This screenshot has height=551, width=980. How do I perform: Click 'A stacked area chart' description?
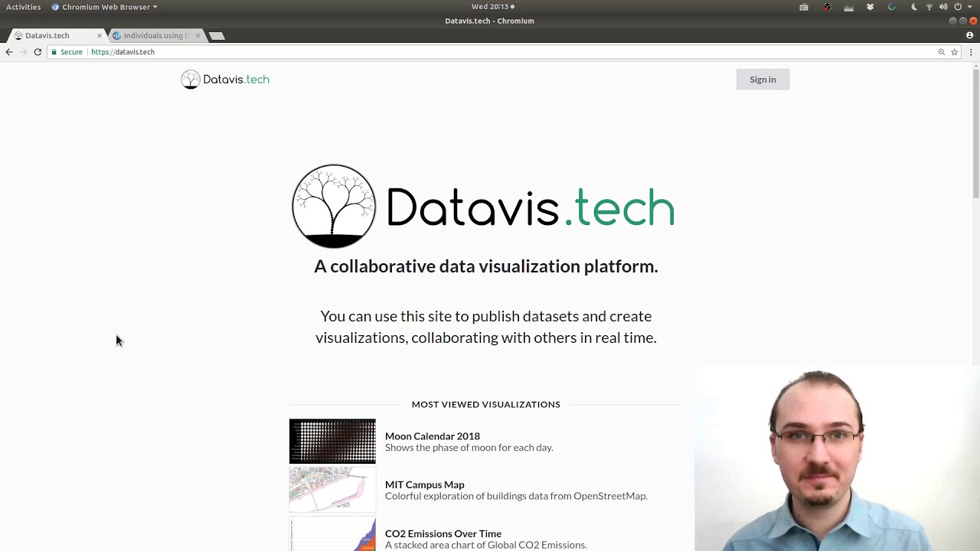[x=486, y=545]
